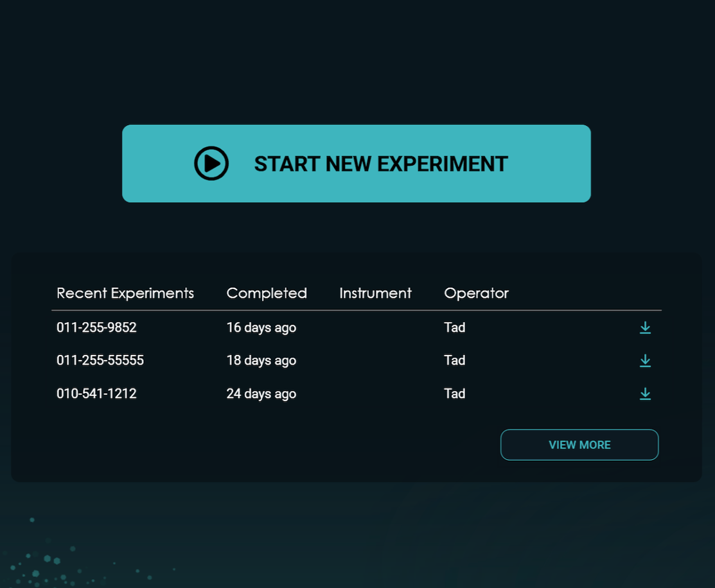
Task: Sort by the Completed column header
Action: 267,293
